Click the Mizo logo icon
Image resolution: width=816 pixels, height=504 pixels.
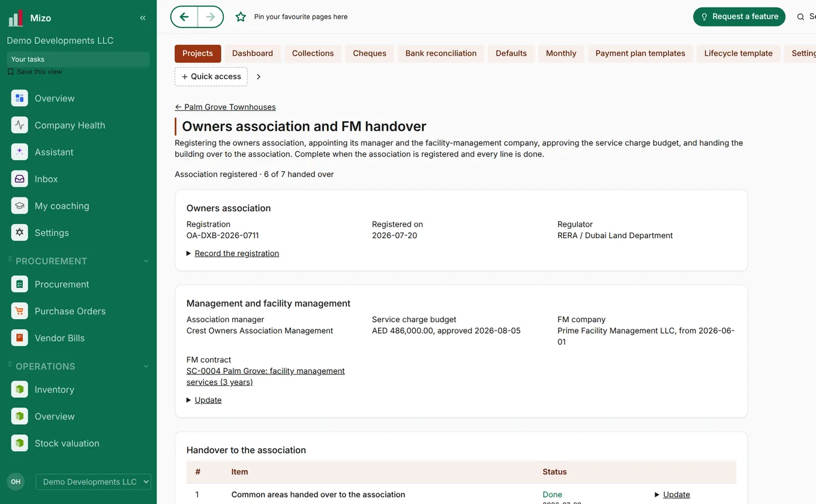click(16, 18)
